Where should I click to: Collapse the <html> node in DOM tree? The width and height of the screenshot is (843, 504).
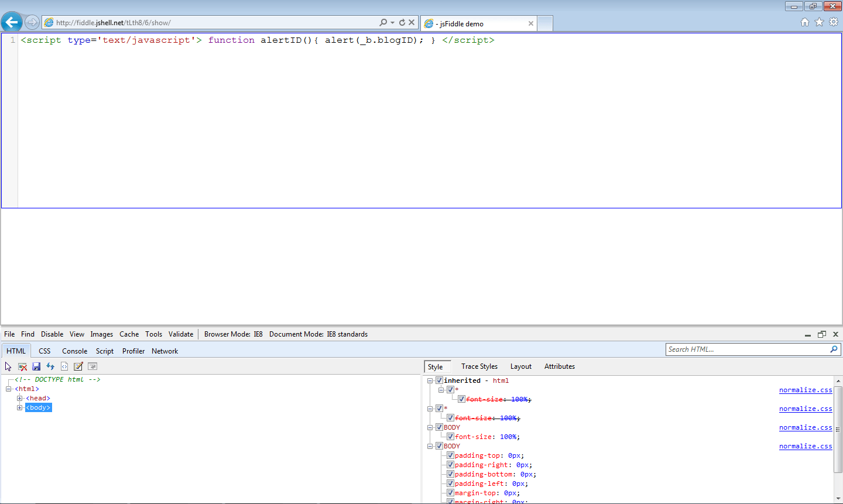click(x=9, y=389)
